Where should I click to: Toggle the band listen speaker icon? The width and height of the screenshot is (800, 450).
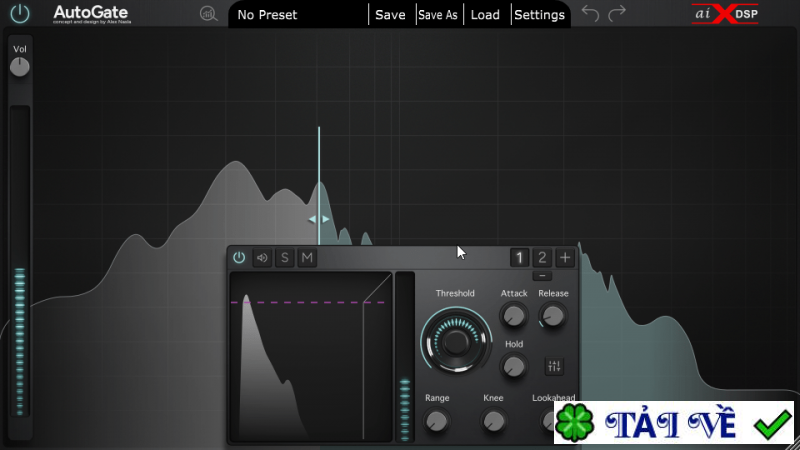262,258
